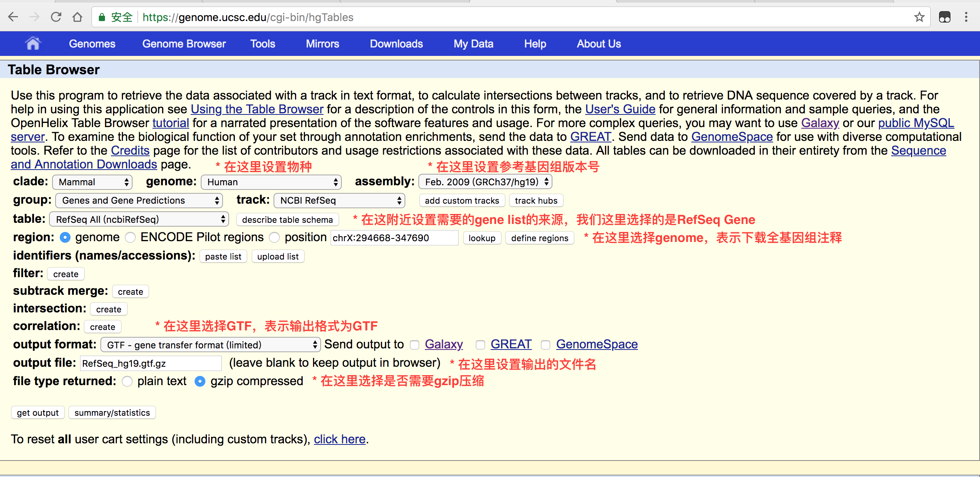Open the browser home page icon
This screenshot has width=980, height=477.
pyautogui.click(x=77, y=17)
